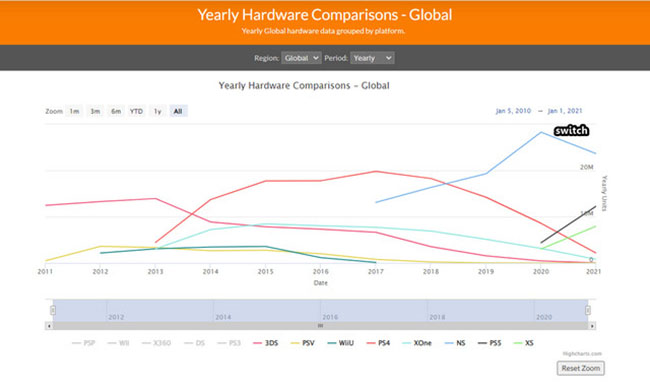Select the 1y zoom option
Screen dimensions: 650x389
click(x=158, y=111)
